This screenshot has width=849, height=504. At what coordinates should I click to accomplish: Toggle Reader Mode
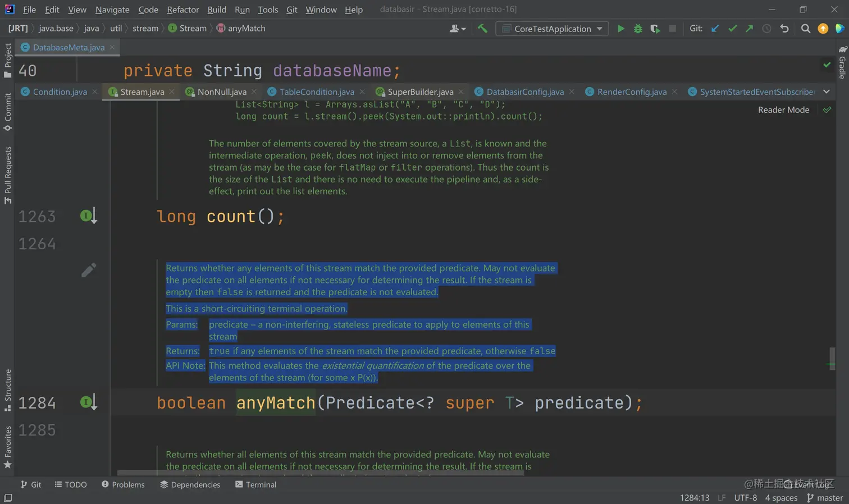783,110
